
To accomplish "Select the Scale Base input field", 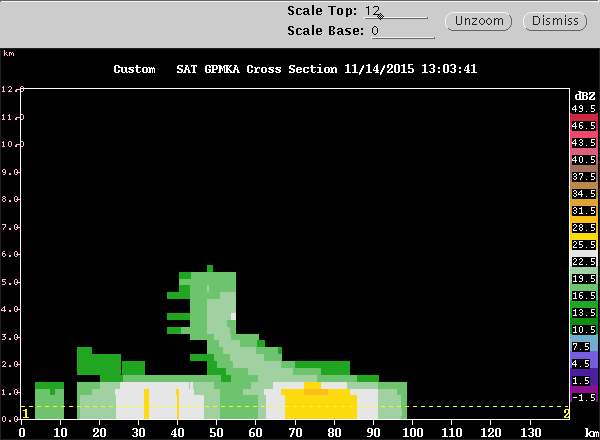I will pos(403,31).
